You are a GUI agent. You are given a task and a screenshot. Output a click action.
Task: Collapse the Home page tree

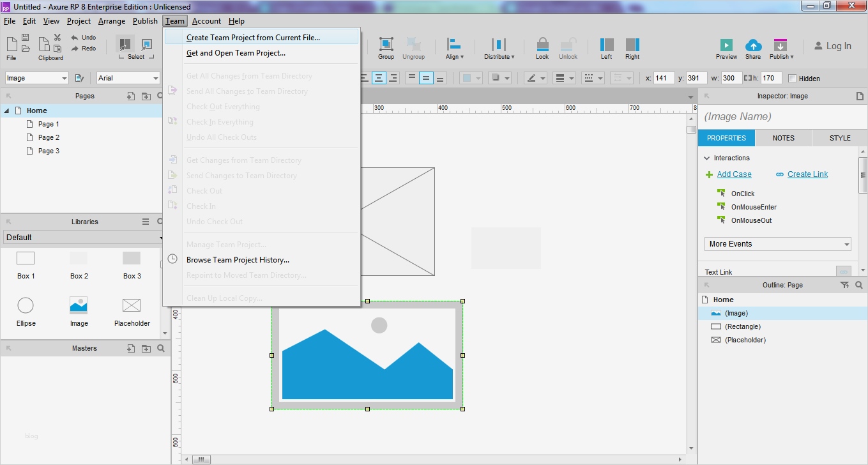coord(7,111)
